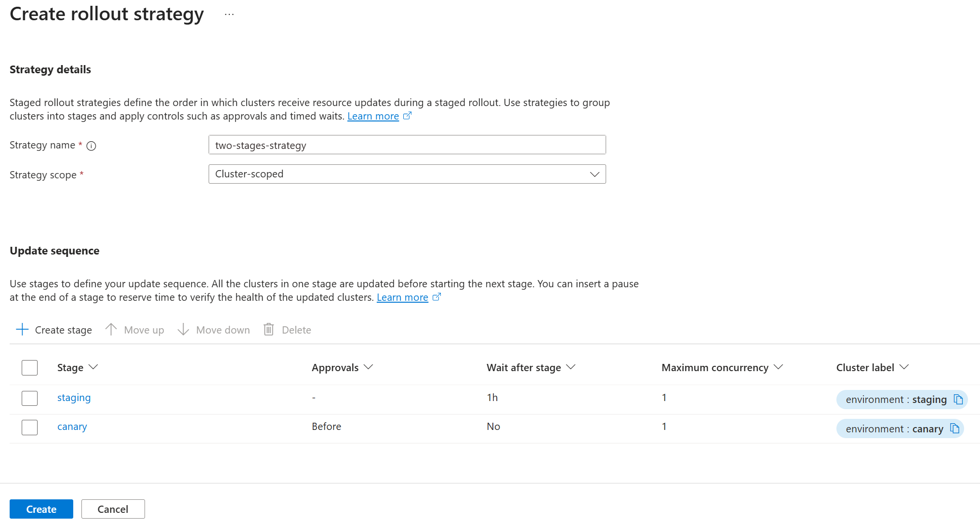
Task: Focus the Strategy name input field
Action: (407, 145)
